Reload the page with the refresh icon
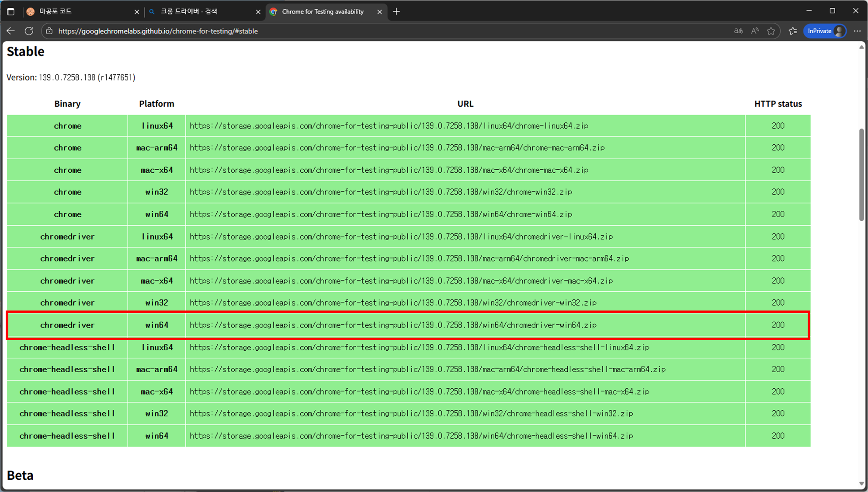Screen dimensions: 868x492 [x=29, y=31]
